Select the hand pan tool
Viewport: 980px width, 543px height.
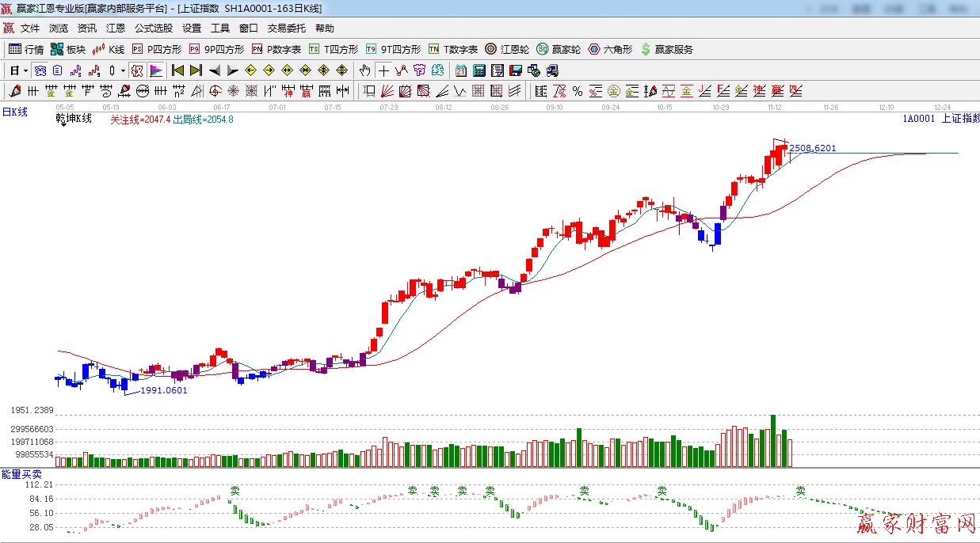(364, 70)
